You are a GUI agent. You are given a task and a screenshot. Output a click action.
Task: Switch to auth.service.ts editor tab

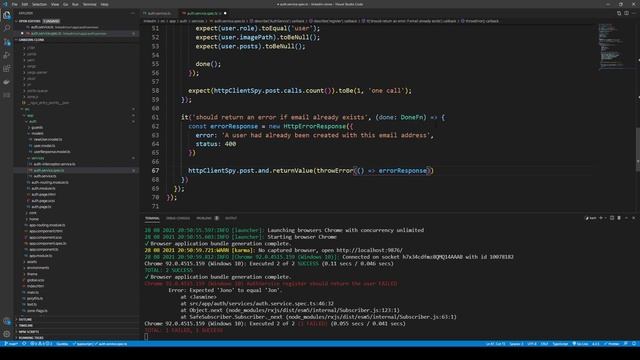(159, 13)
